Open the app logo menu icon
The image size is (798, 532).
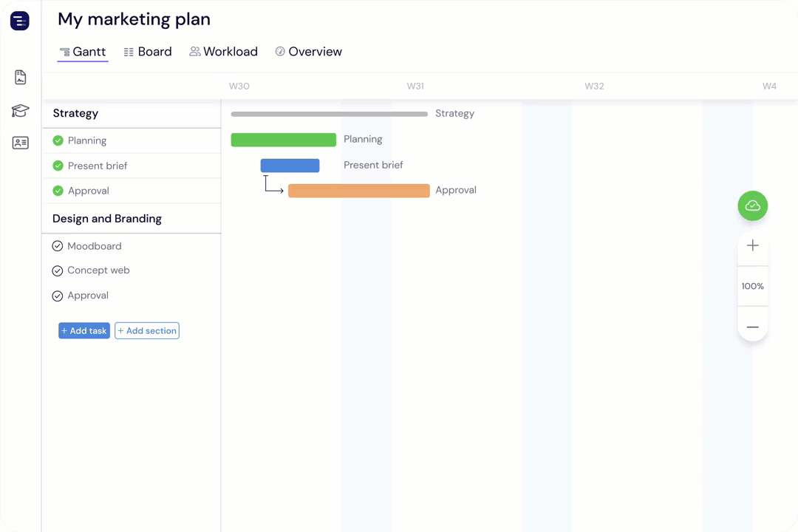point(19,21)
